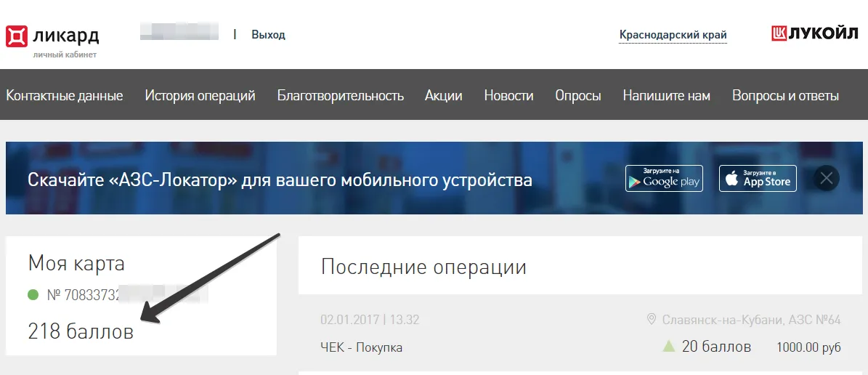Image resolution: width=868 pixels, height=375 pixels.
Task: Click the Последние операции heading
Action: point(423,267)
